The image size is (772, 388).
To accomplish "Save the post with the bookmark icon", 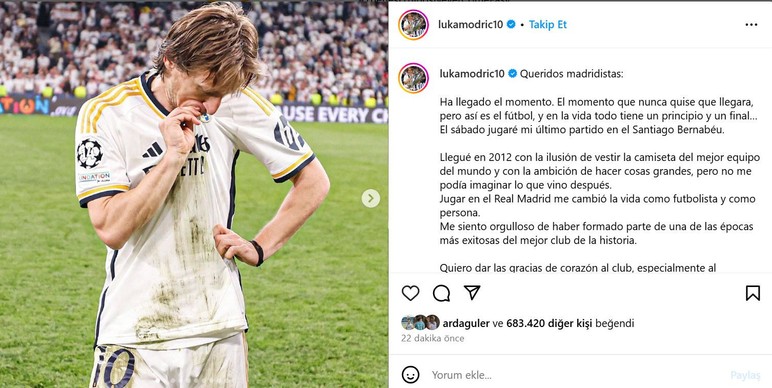I will click(x=752, y=293).
